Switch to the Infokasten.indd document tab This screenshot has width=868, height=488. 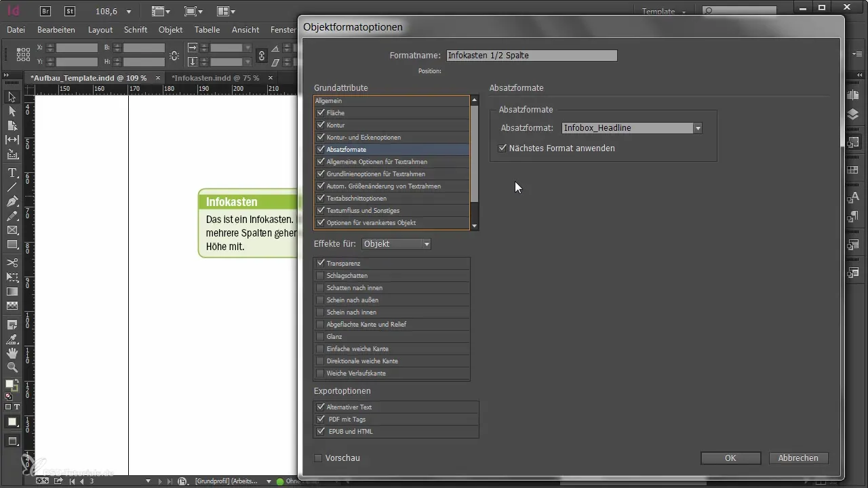pos(216,78)
